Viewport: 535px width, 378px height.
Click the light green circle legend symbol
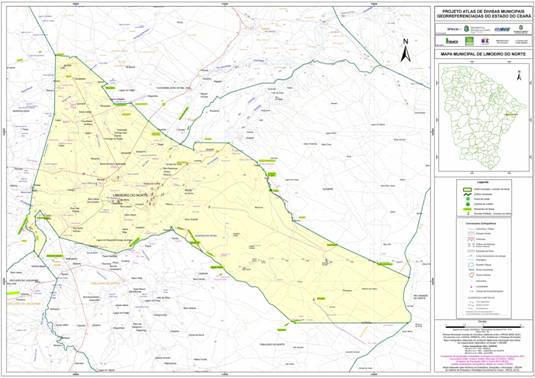pyautogui.click(x=468, y=199)
